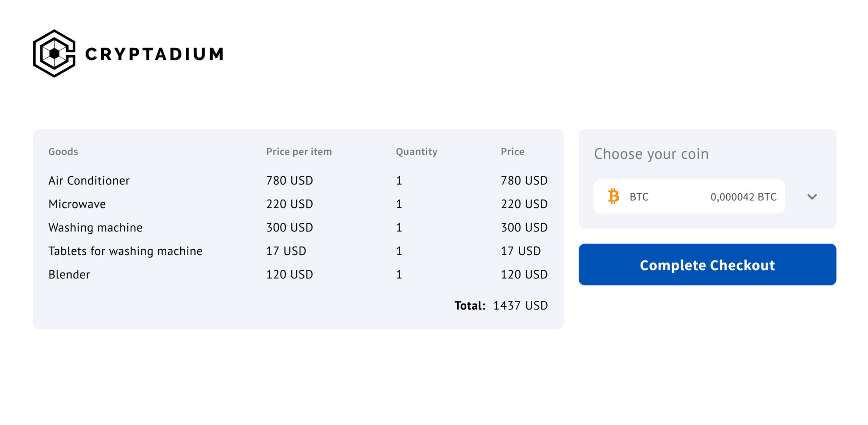Click the 0,000042 BTC amount
Viewport: 868px width, 425px height.
[x=743, y=197]
